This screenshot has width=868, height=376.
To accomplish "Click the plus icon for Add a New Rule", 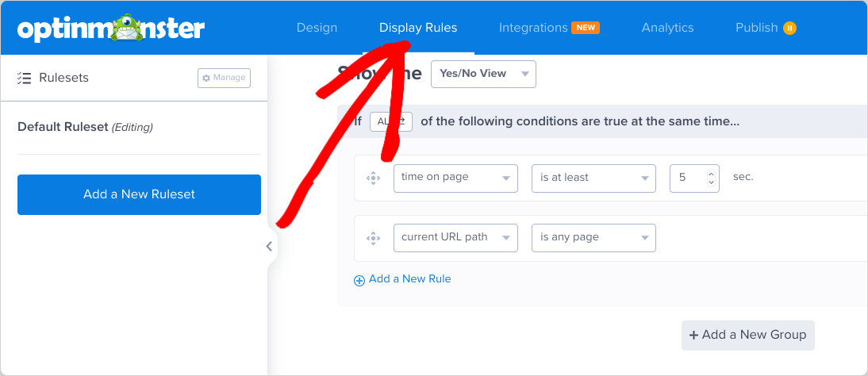I will (359, 280).
